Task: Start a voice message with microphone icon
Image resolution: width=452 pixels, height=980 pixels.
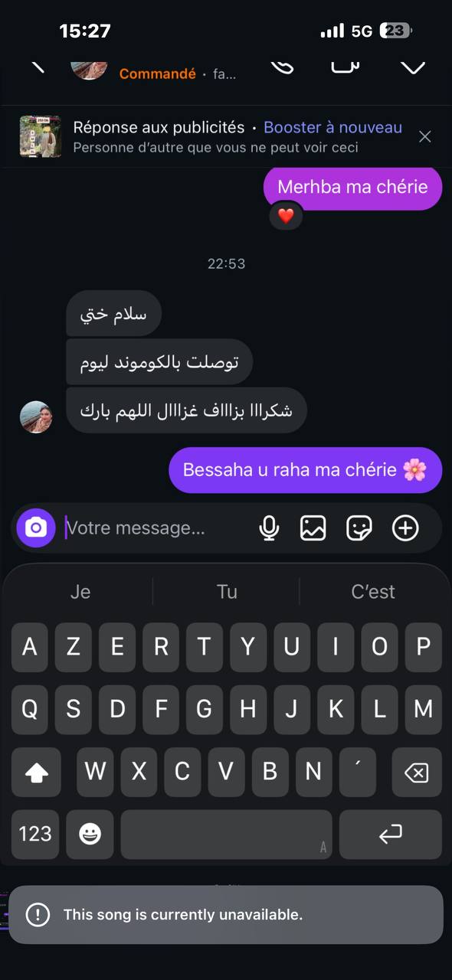Action: click(x=269, y=528)
